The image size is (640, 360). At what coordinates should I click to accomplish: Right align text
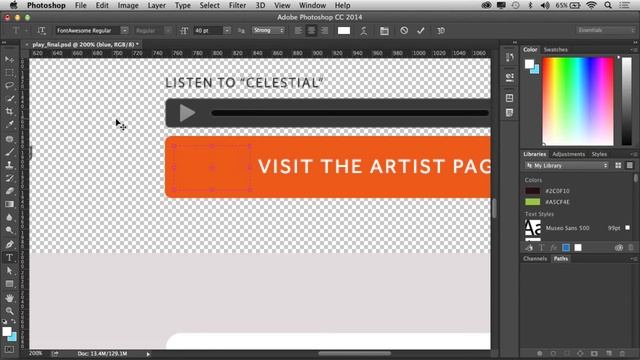324,31
